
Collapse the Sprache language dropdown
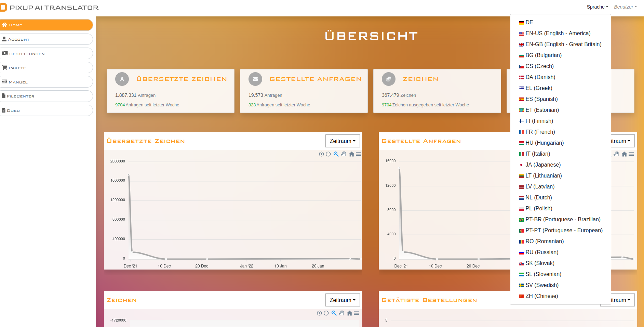[597, 7]
